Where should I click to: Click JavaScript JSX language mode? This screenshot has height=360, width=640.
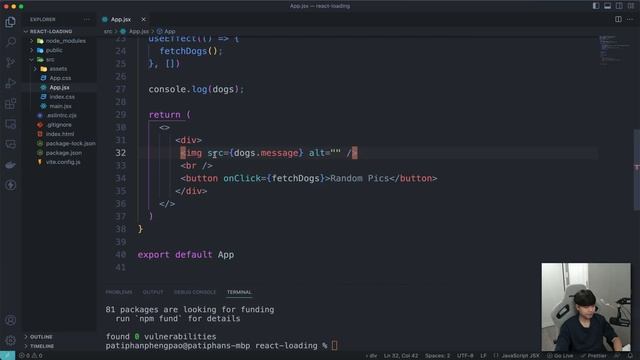pyautogui.click(x=520, y=356)
